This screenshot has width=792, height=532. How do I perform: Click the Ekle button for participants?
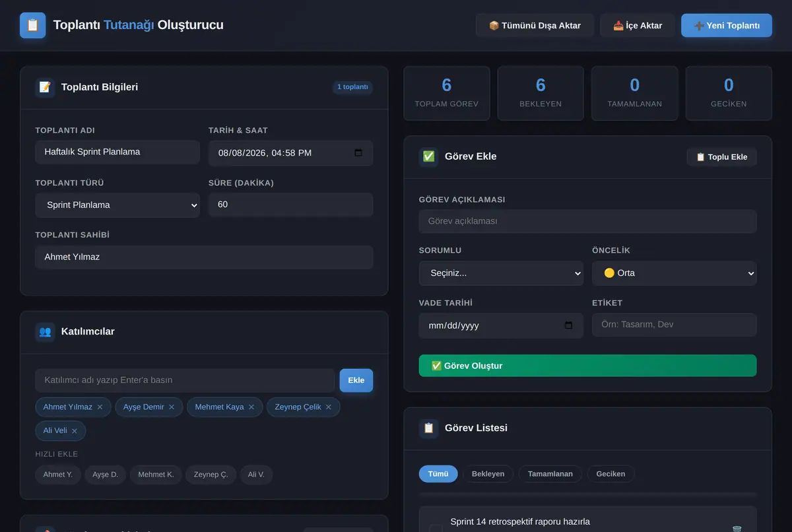click(x=356, y=380)
